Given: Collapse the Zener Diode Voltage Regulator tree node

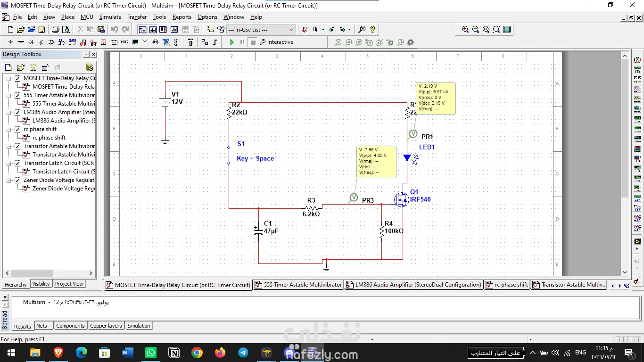Looking at the screenshot, I should (x=9, y=180).
